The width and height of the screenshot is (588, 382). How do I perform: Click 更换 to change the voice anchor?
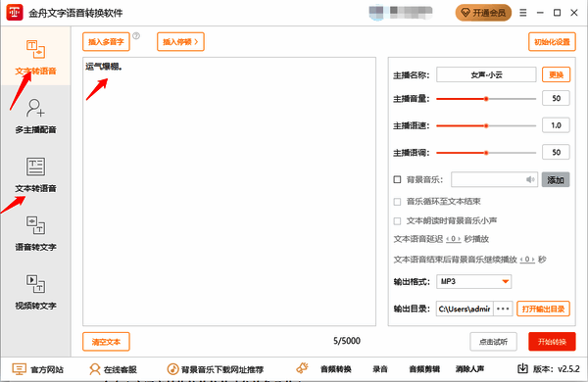pos(556,74)
